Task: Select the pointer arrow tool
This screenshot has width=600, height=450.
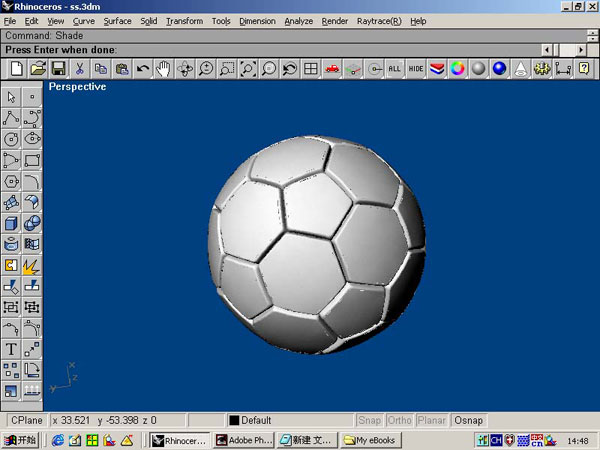Action: point(11,97)
